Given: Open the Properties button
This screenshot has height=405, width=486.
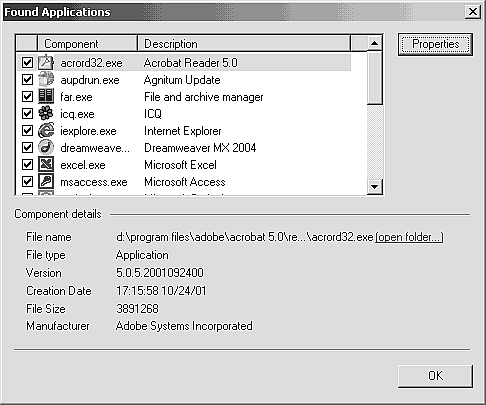Looking at the screenshot, I should click(x=435, y=44).
